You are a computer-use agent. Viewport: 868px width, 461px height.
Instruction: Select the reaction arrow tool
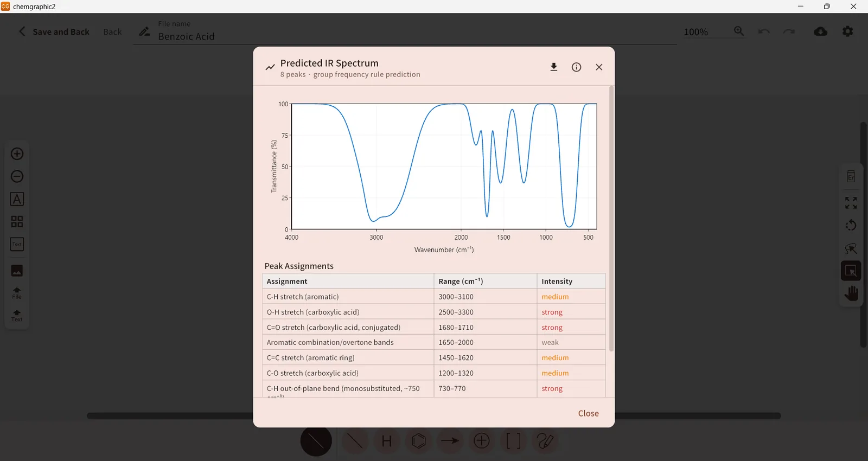tap(450, 441)
